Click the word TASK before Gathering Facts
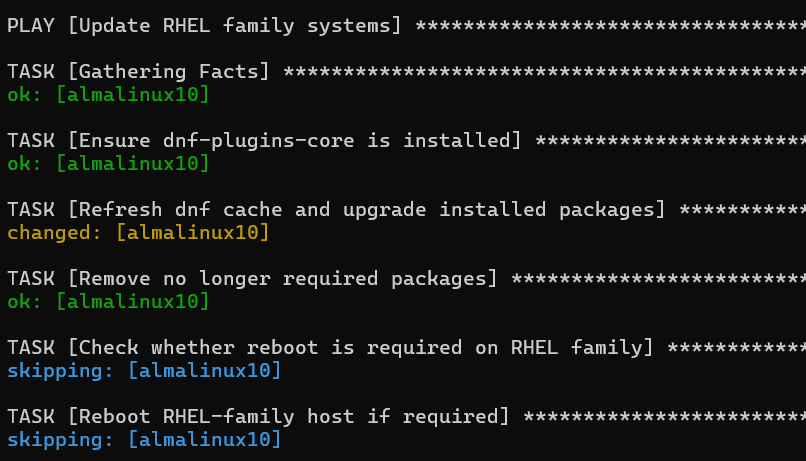 [x=31, y=72]
